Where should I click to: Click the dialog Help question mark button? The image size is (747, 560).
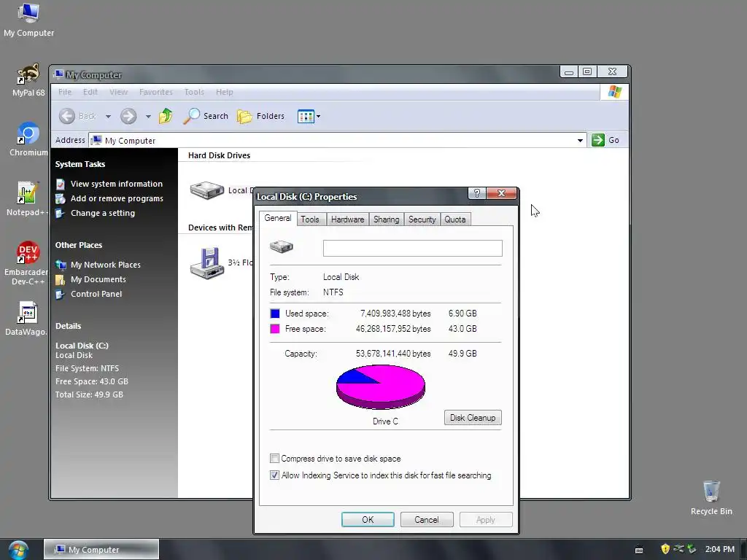coord(477,192)
